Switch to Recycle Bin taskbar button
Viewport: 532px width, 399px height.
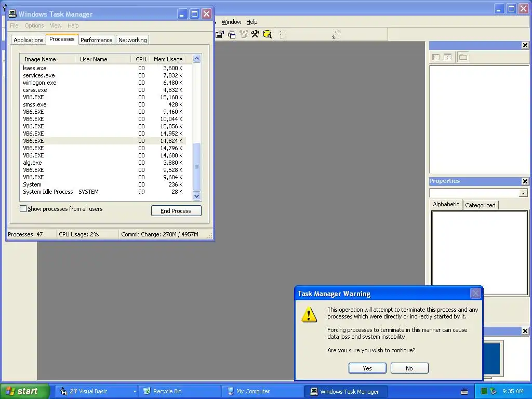click(180, 392)
